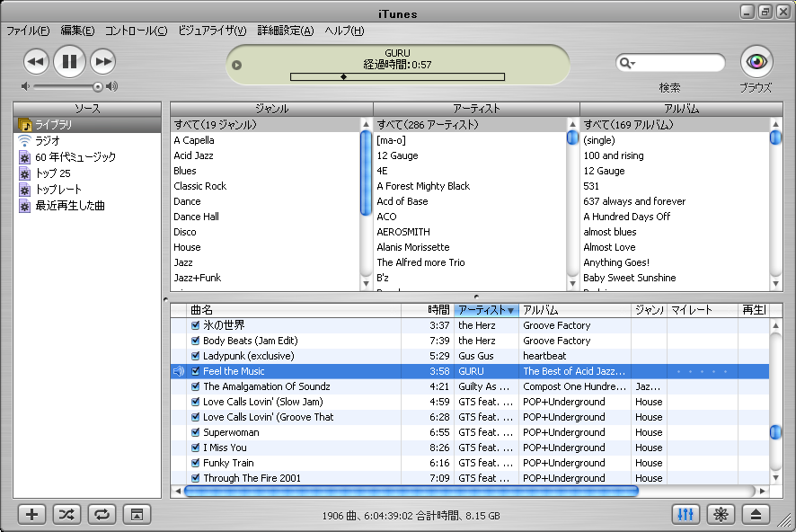This screenshot has height=532, width=796.
Task: Uncheck the Superwoman track checkbox
Action: (x=195, y=432)
